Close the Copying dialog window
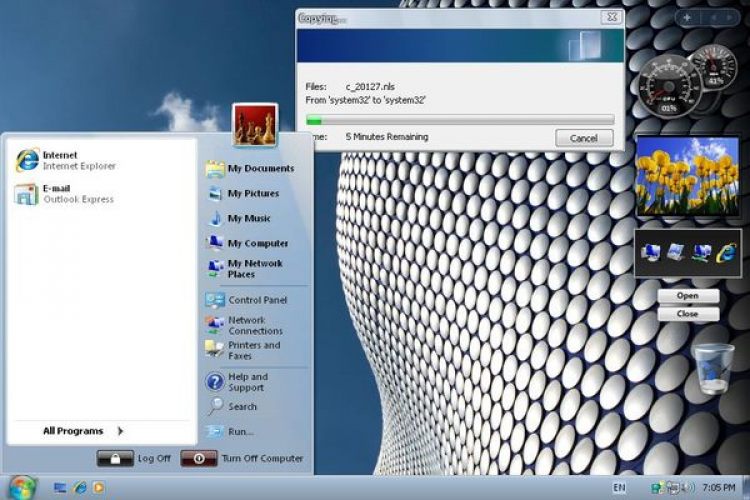 (x=612, y=17)
